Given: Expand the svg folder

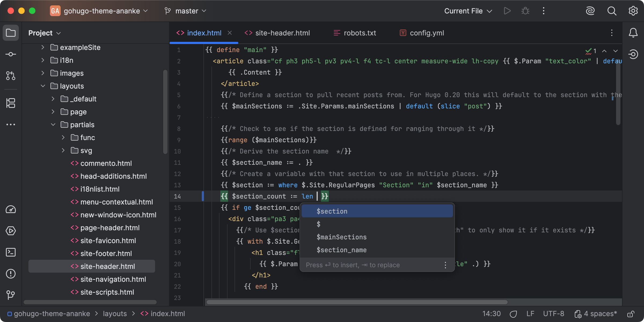Looking at the screenshot, I should (63, 150).
